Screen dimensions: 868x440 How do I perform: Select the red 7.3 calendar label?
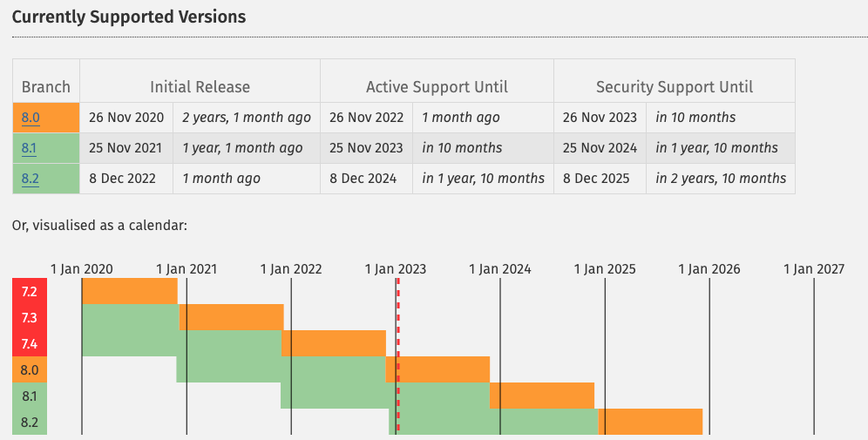click(30, 317)
